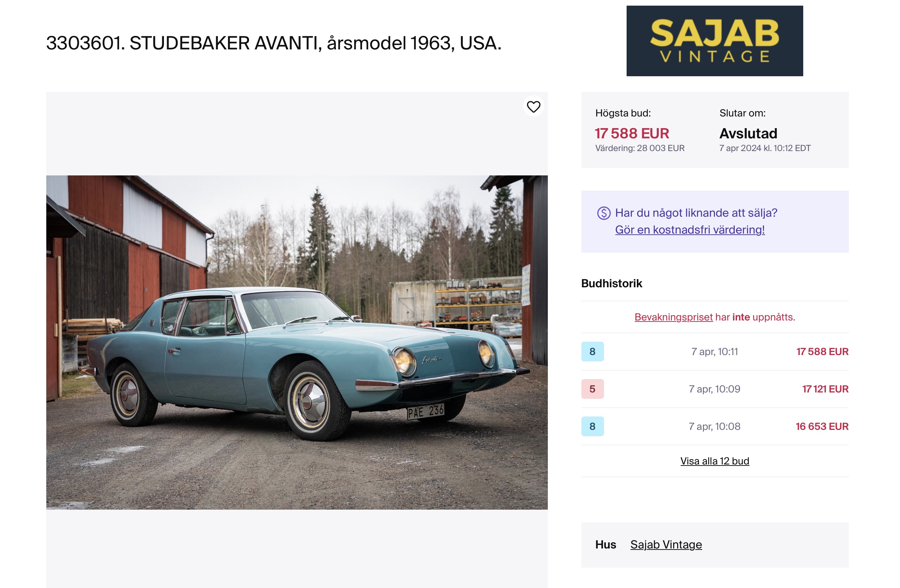Click the 7 apr, 10:09 bid timestamp
Screen dimensions: 900x588
coord(714,389)
